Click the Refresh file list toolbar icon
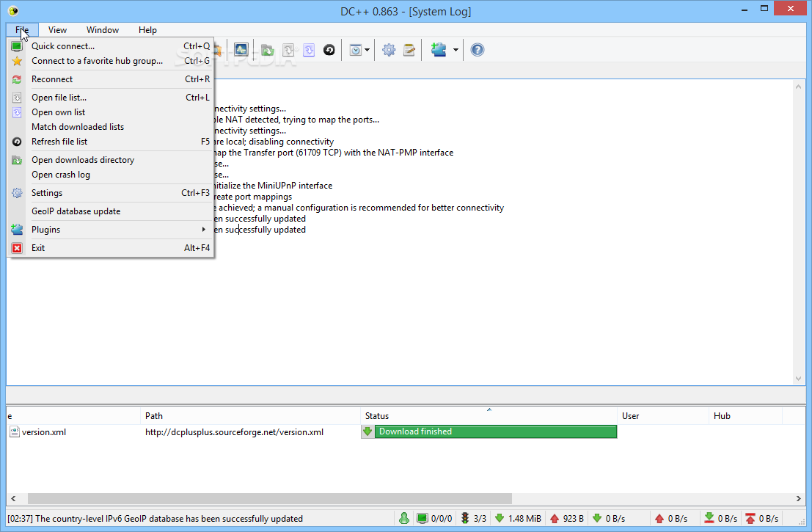This screenshot has width=812, height=532. click(x=329, y=50)
